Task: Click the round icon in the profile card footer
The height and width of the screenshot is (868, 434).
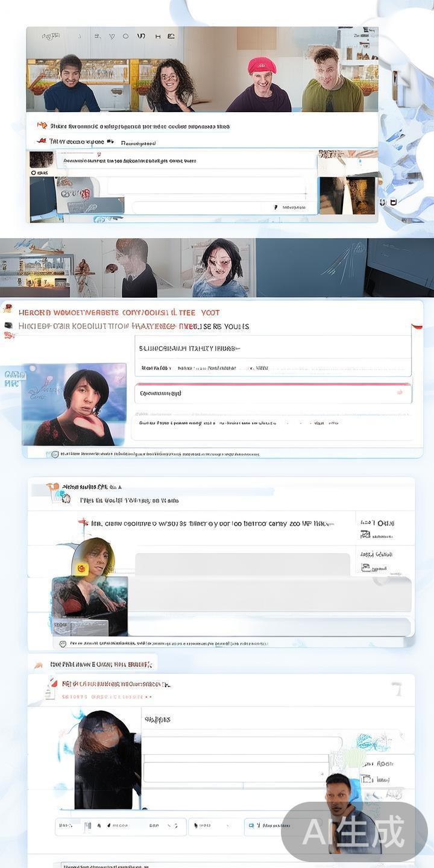Action: 55,454
